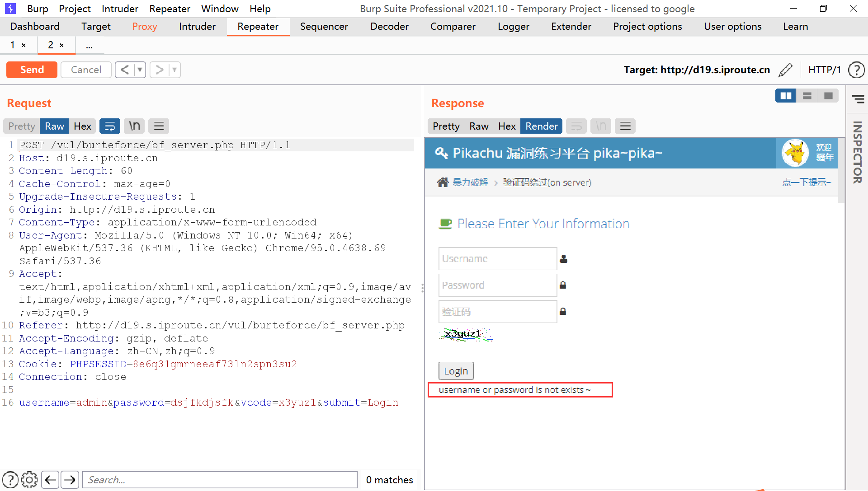The height and width of the screenshot is (491, 868).
Task: Click the rendered Login button
Action: pyautogui.click(x=456, y=371)
